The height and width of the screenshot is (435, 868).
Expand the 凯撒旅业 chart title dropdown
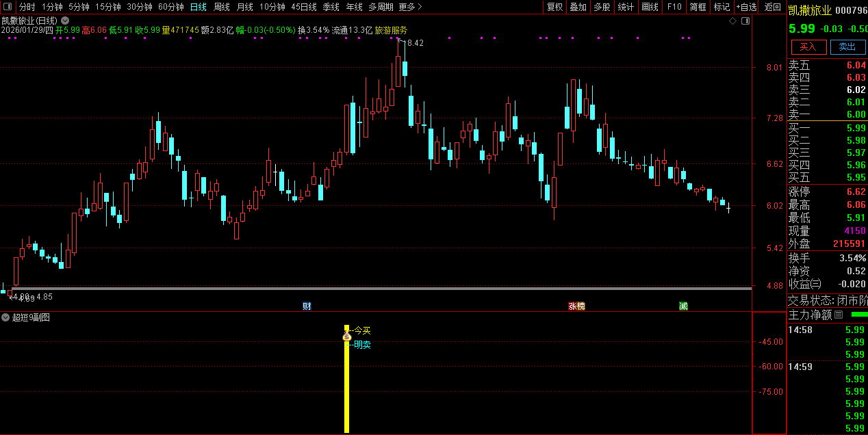click(65, 21)
